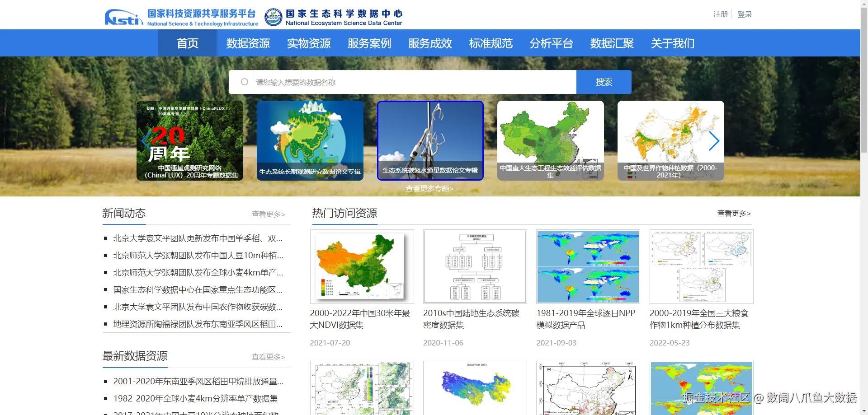Open the 首页 menu item
868x415 pixels.
[x=188, y=43]
